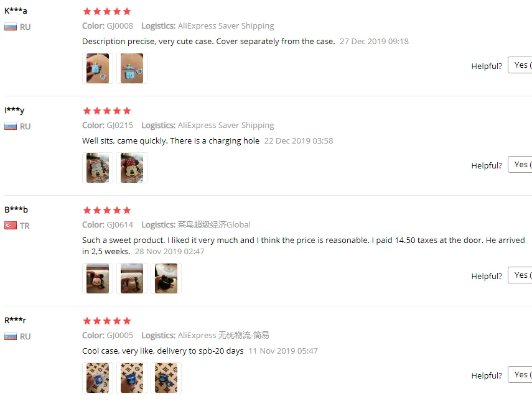Click the Turkish flag beside B***b

click(x=11, y=226)
